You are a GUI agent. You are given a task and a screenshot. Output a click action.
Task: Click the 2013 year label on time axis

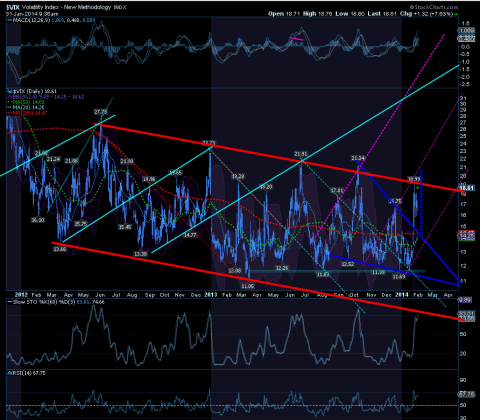coord(211,295)
